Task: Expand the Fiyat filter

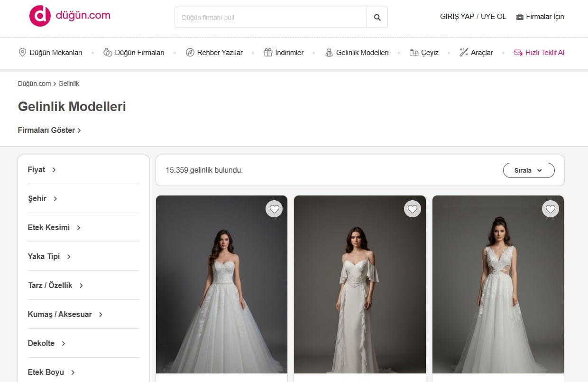Action: pyautogui.click(x=42, y=170)
